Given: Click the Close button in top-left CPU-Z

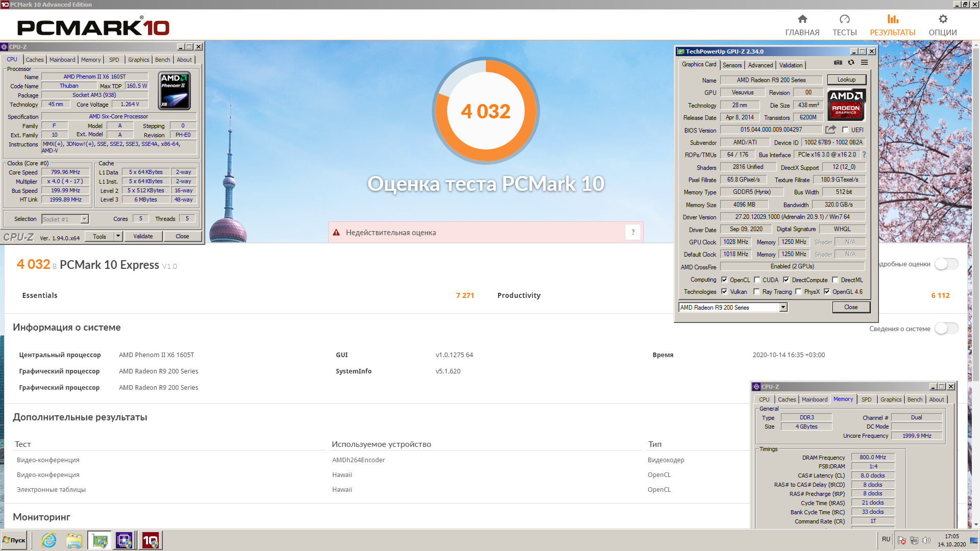Looking at the screenshot, I should tap(182, 236).
